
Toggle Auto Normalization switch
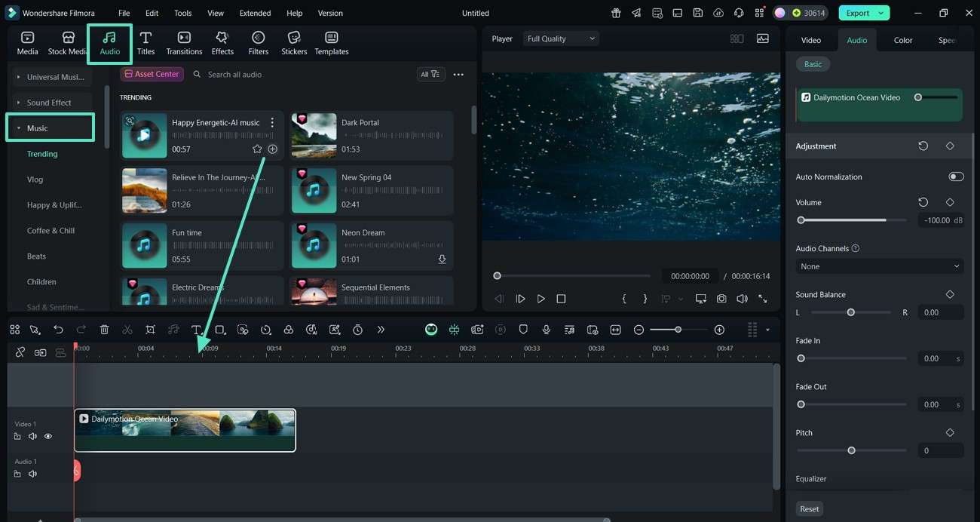pos(956,177)
